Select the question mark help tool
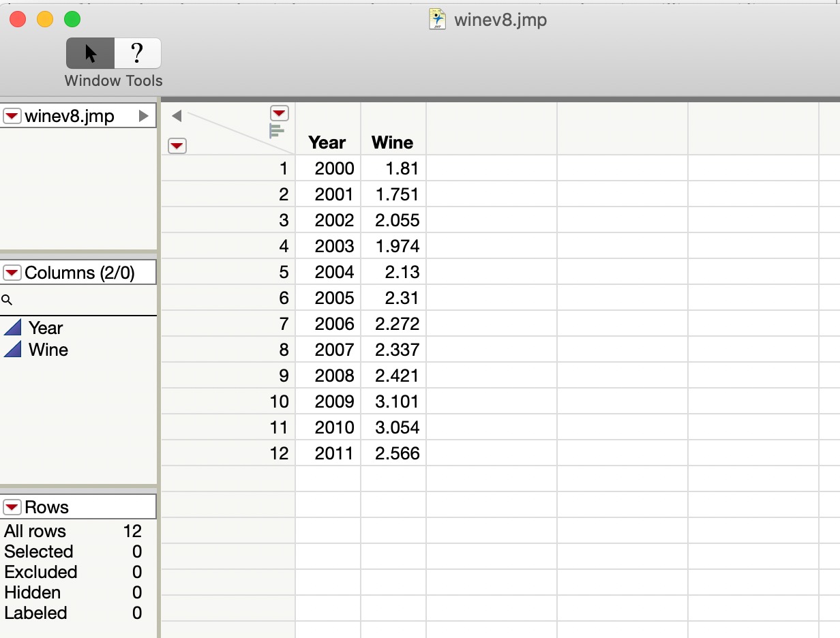Screen dimensions: 840x638 [138, 53]
